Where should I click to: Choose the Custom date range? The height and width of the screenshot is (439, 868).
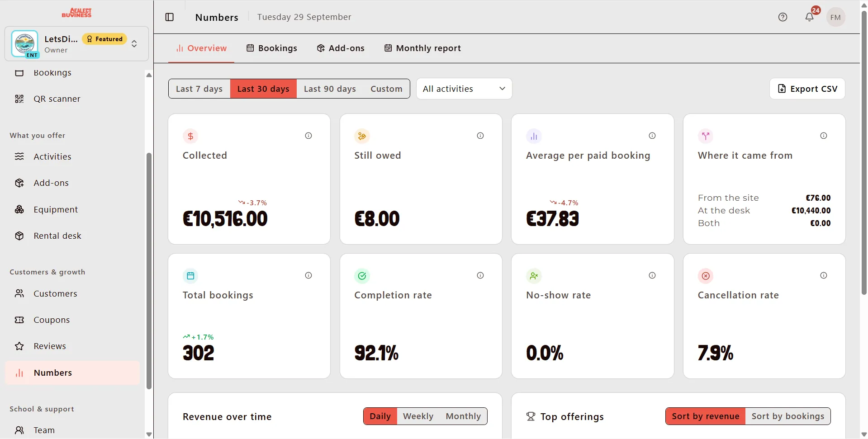pyautogui.click(x=386, y=89)
